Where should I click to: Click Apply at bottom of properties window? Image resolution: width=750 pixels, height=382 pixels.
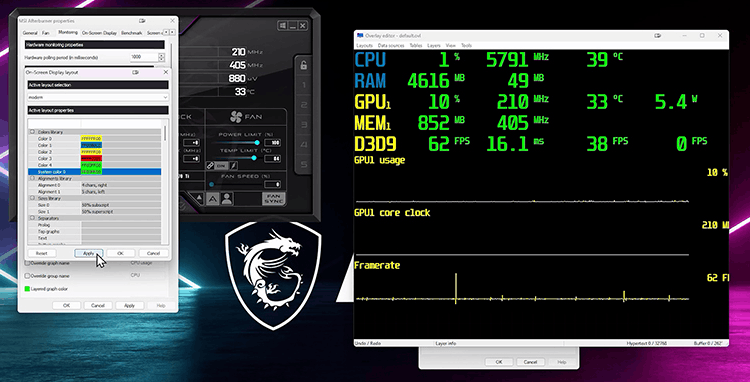129,305
